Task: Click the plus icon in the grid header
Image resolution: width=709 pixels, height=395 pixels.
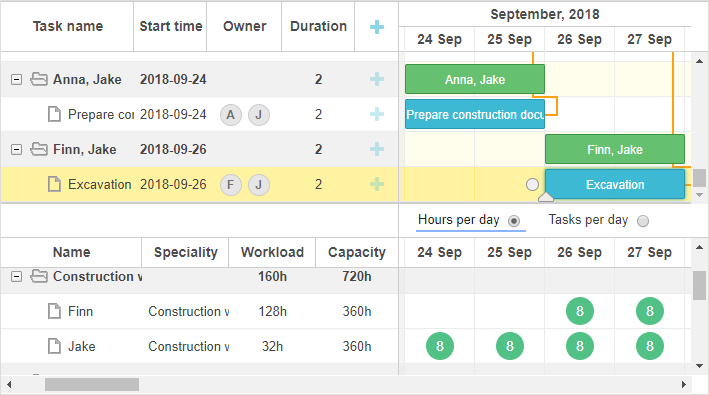Action: (x=377, y=27)
